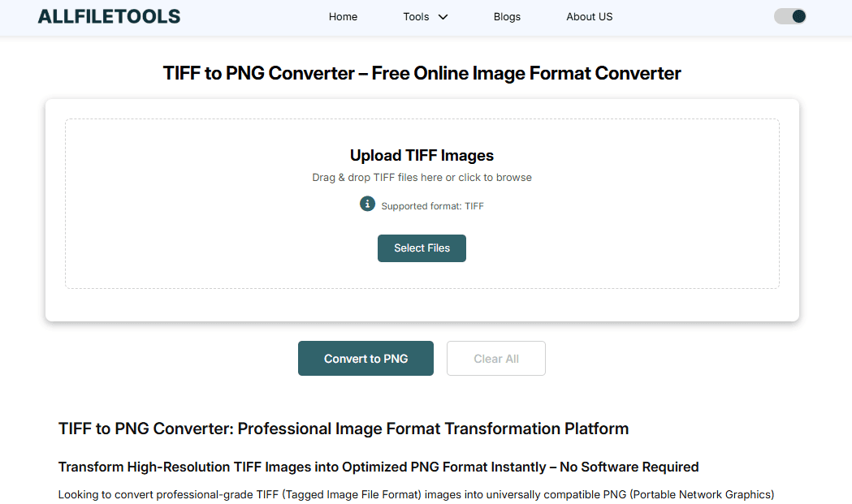The height and width of the screenshot is (504, 852).
Task: Click the main page title heading
Action: [422, 73]
